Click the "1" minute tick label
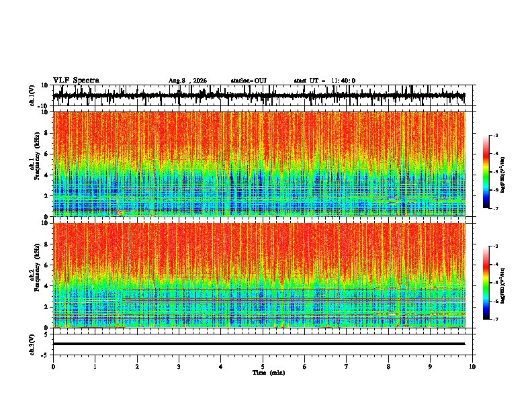Screen dimensions: 532x411 (x=95, y=367)
